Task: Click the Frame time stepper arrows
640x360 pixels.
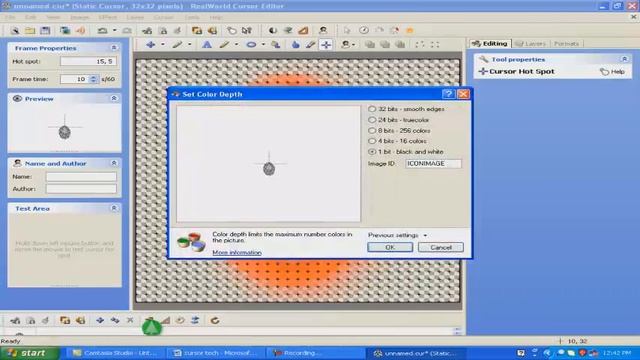Action: tap(93, 79)
